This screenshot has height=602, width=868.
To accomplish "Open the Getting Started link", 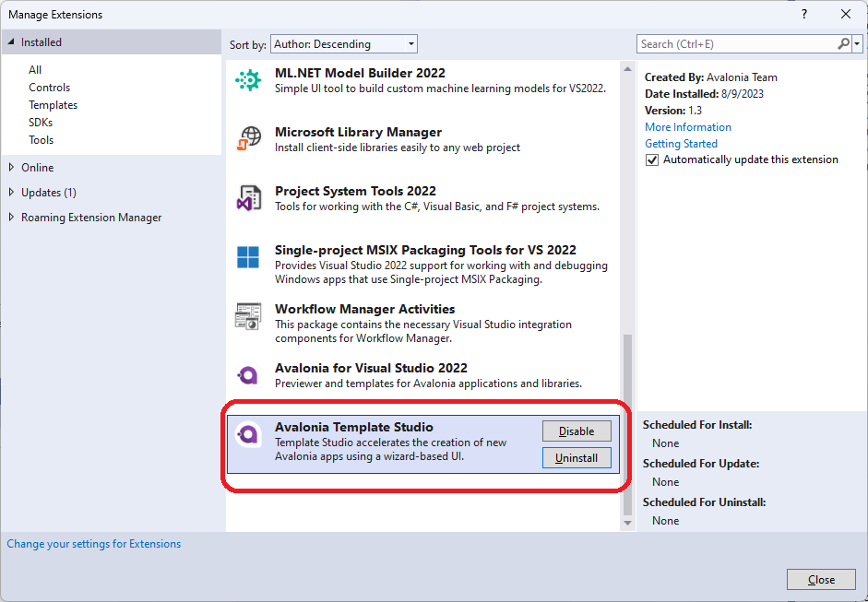I will 681,143.
